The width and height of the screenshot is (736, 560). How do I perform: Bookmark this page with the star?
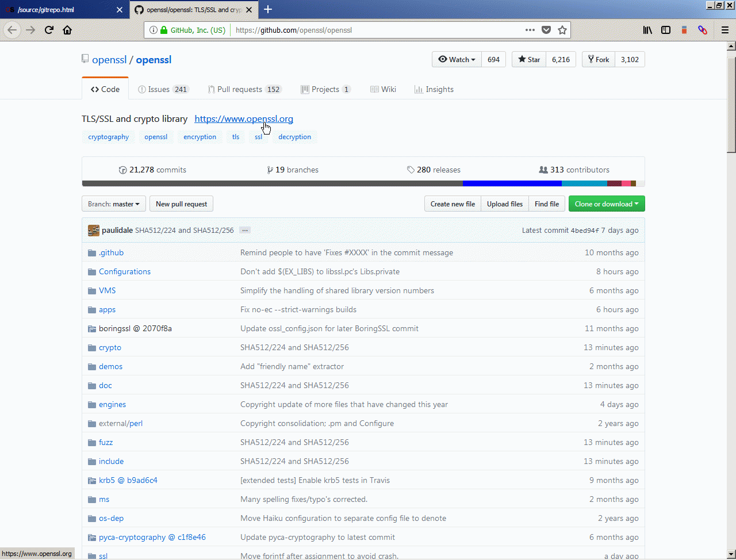pyautogui.click(x=562, y=30)
